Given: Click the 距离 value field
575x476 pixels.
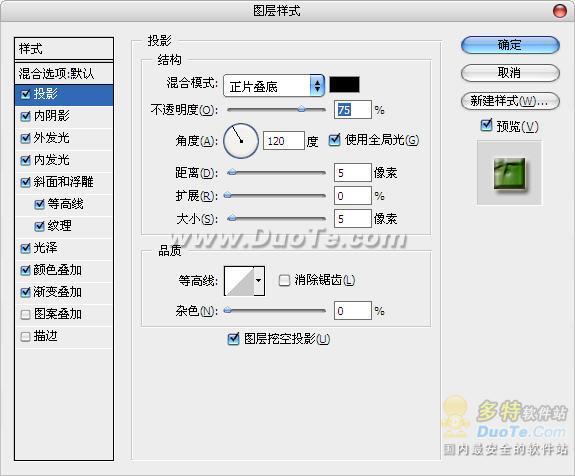Looking at the screenshot, I should (353, 173).
